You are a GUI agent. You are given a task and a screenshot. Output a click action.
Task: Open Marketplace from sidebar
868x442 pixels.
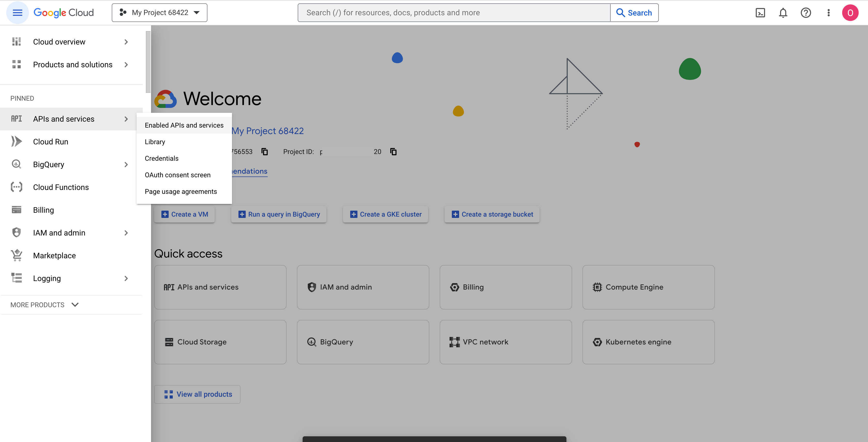click(71, 256)
